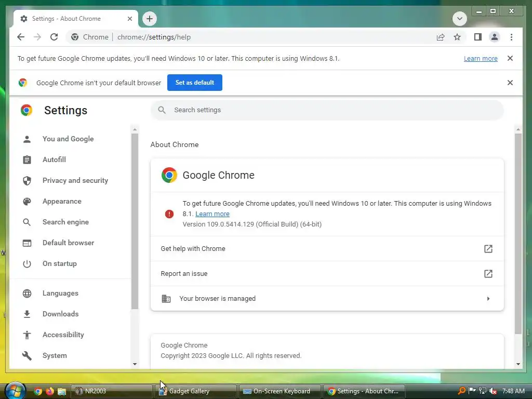Click the Settings Chrome logo in header
Image resolution: width=532 pixels, height=399 pixels.
pyautogui.click(x=26, y=110)
